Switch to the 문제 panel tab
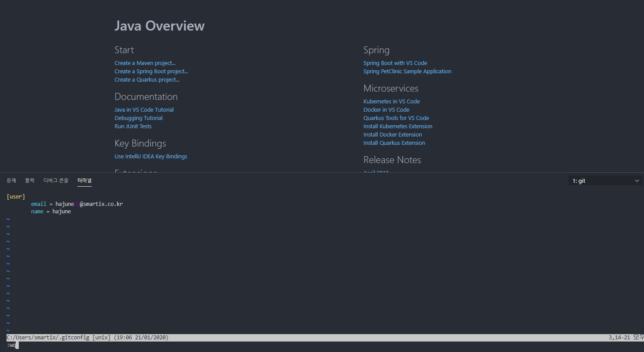 (11, 181)
